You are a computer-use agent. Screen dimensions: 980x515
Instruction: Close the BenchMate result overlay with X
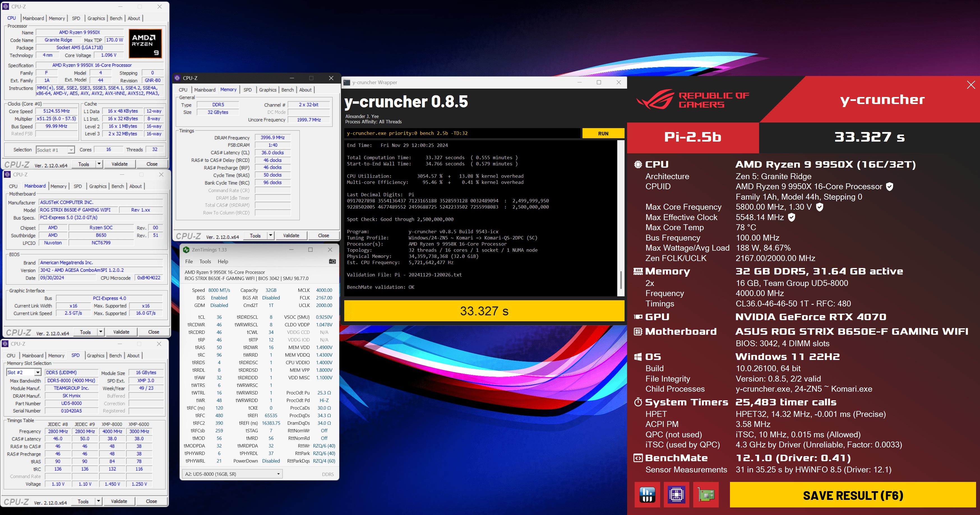tap(970, 85)
